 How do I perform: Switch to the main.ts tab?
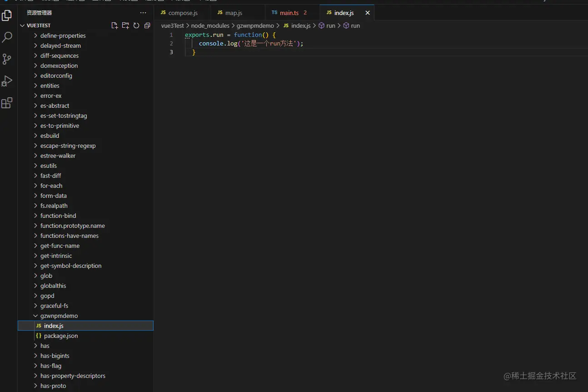[x=293, y=13]
